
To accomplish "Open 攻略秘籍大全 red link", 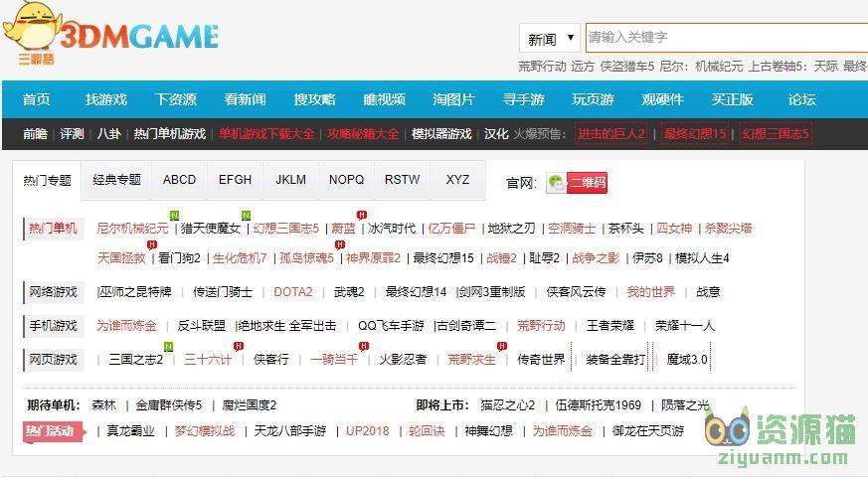I will click(363, 134).
